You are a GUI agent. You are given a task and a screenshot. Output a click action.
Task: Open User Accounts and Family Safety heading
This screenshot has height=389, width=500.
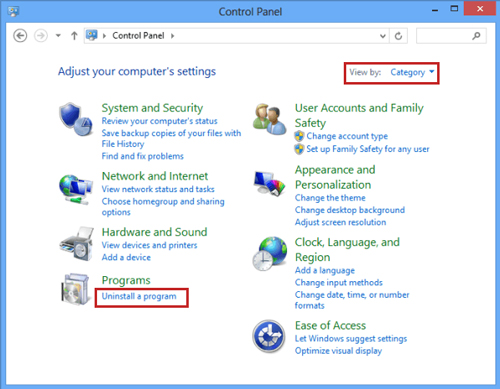[x=359, y=115]
